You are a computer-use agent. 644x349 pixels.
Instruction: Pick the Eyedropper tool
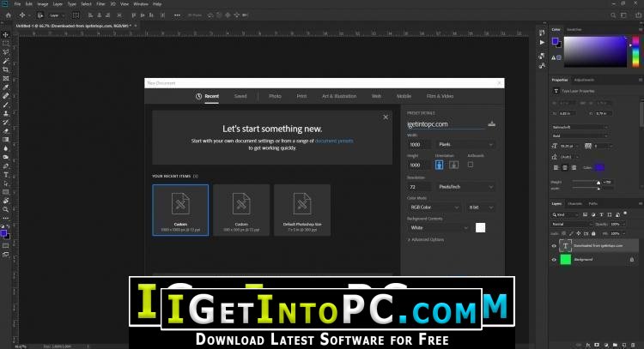6,87
